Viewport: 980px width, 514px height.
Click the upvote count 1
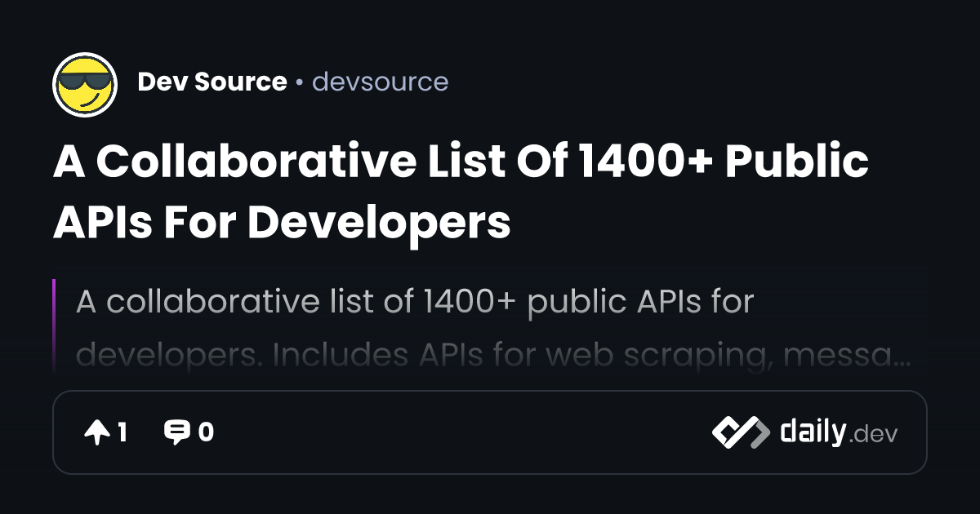point(122,432)
